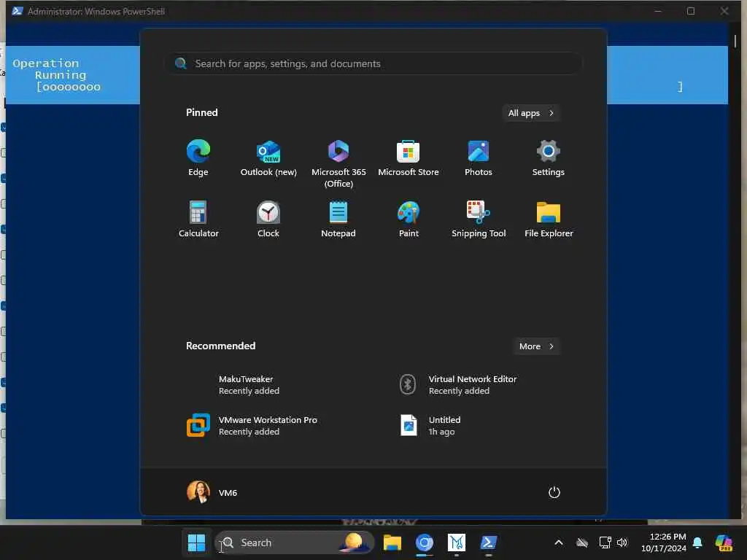The image size is (747, 560).
Task: Click the PowerShell title bar icon
Action: 18,11
